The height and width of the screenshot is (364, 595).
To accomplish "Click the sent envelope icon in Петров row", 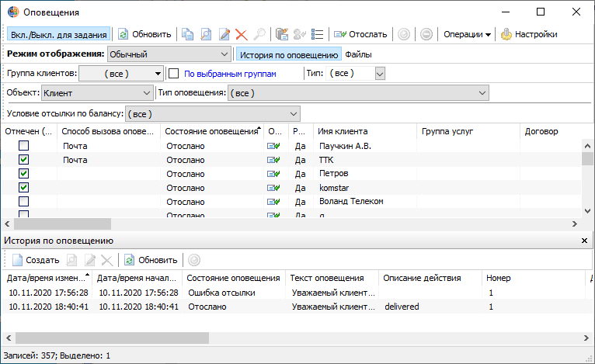I will (273, 174).
